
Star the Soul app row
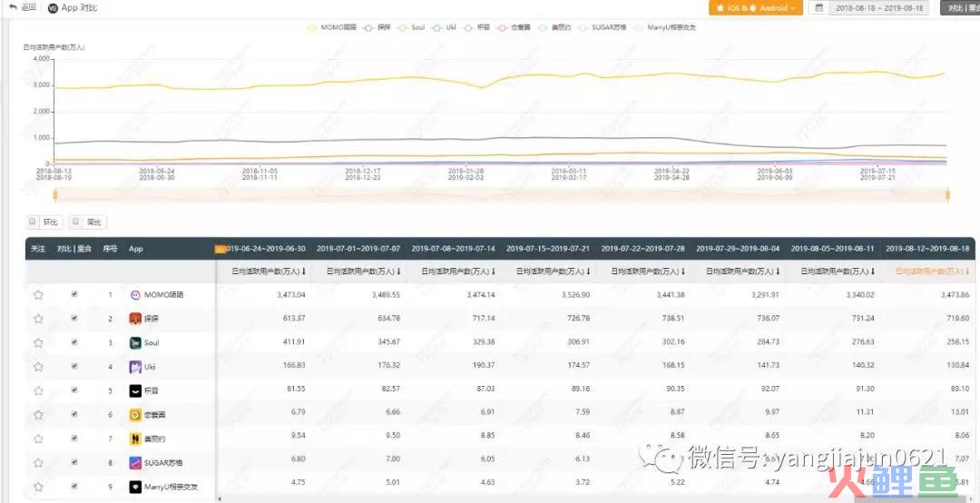38,343
